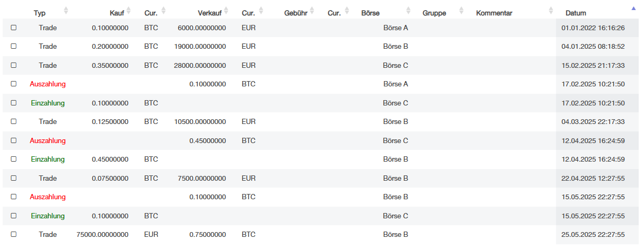Click green Einzahlung label dated 15.05.2025
Screen dimensions: 644x248
[x=48, y=216]
